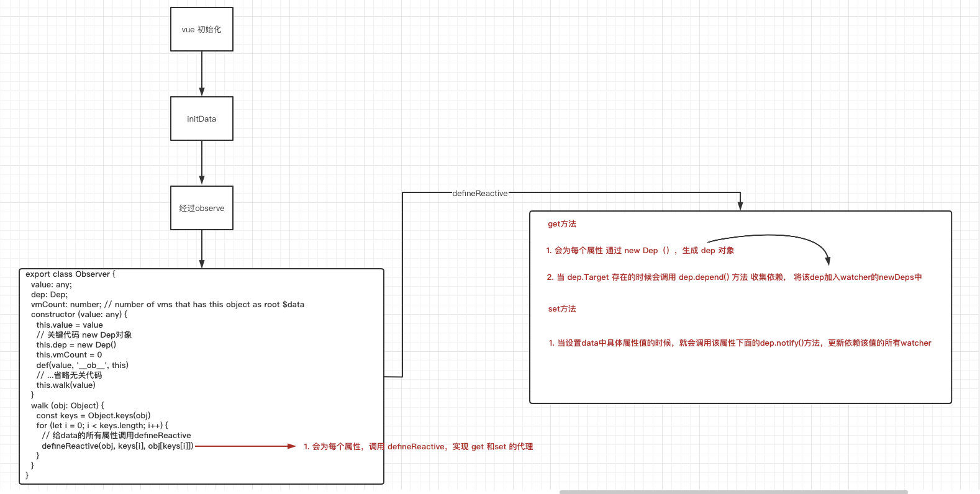Click the line "const keys = Object.keys(obj)"
The height and width of the screenshot is (494, 980).
[x=93, y=416]
